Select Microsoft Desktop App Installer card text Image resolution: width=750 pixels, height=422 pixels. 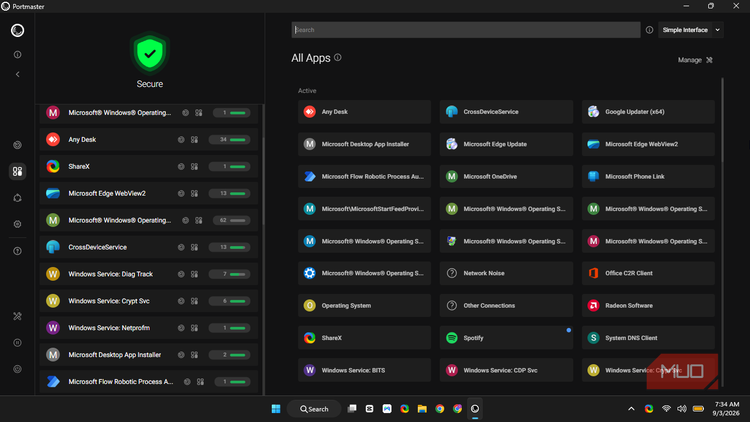tap(365, 144)
